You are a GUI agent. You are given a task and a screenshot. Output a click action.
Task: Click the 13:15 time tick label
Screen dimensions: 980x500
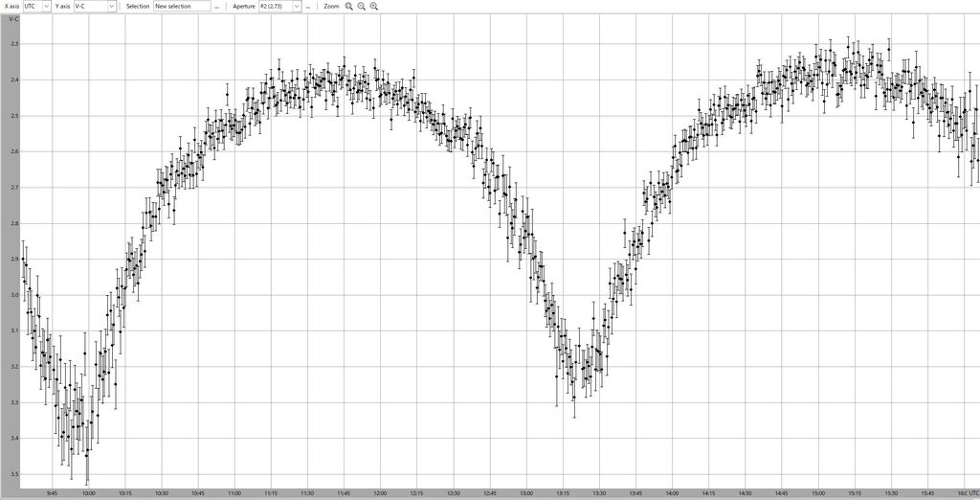tap(563, 493)
